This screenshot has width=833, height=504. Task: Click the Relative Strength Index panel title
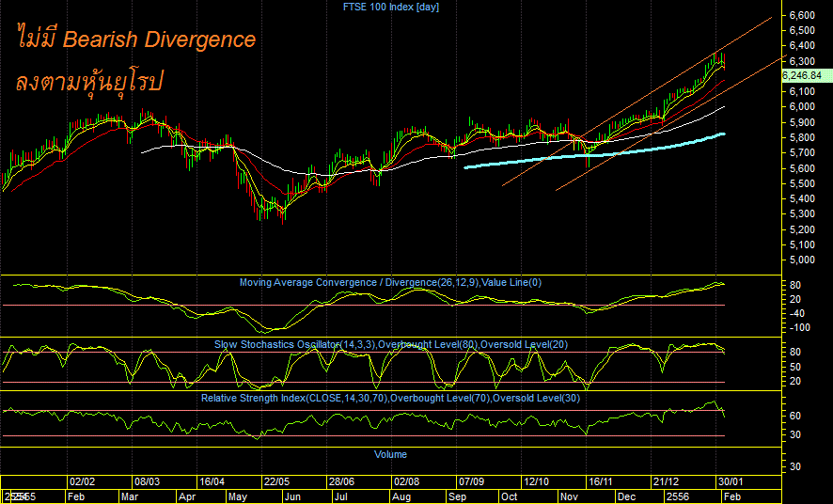tap(390, 399)
